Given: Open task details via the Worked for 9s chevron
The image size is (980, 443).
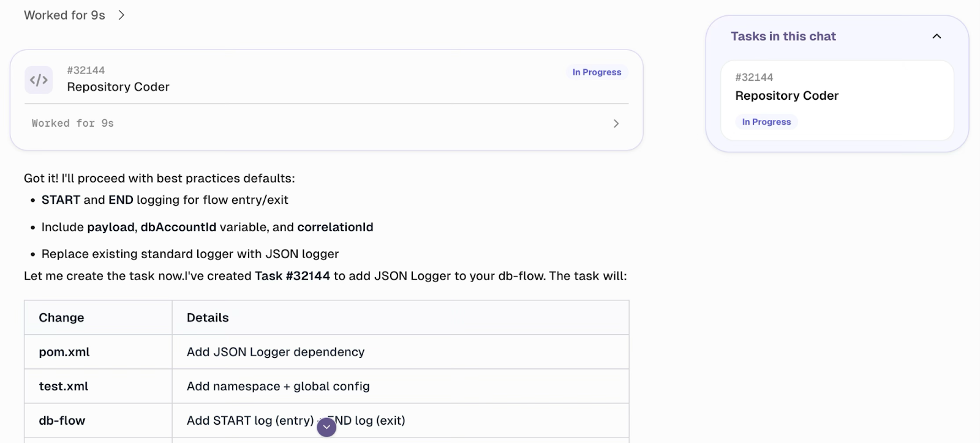Looking at the screenshot, I should [616, 123].
